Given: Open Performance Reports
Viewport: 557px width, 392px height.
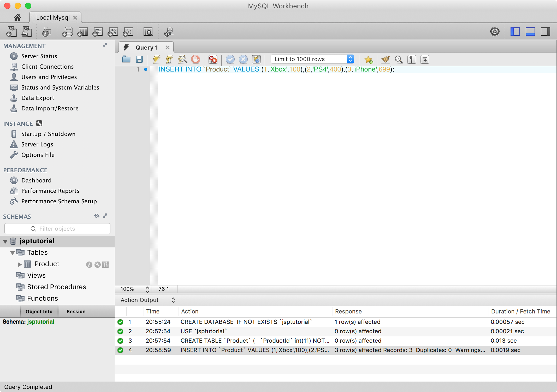Looking at the screenshot, I should (50, 191).
